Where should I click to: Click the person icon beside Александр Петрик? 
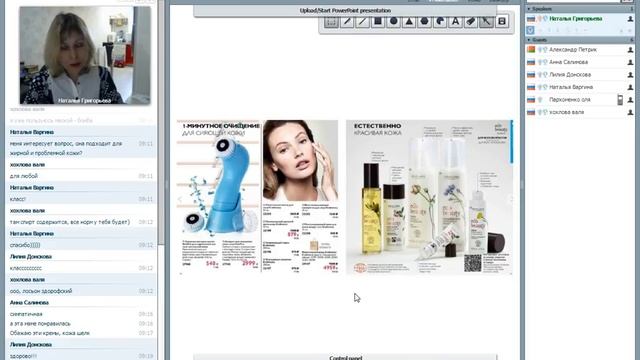630,50
